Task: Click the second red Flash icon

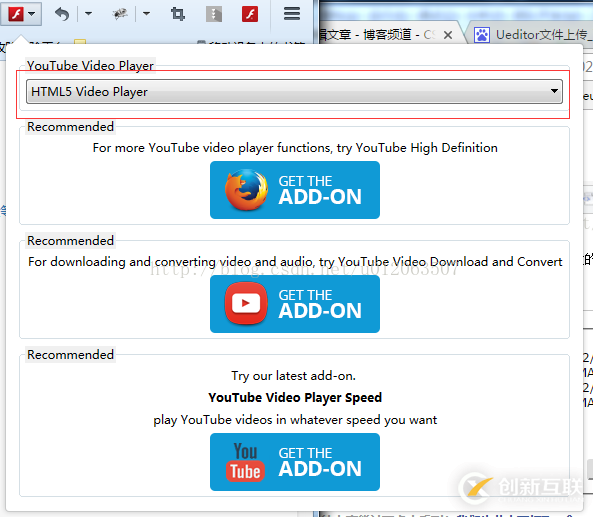Action: pos(250,14)
